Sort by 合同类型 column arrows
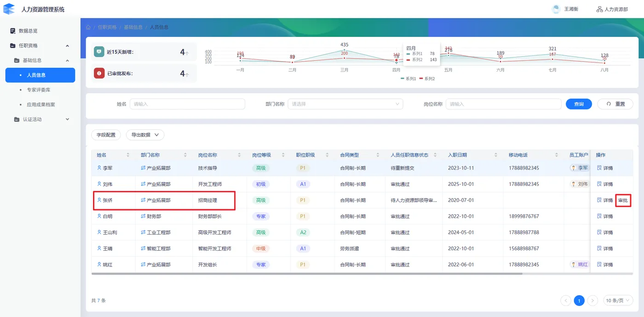The image size is (644, 317). (x=378, y=155)
